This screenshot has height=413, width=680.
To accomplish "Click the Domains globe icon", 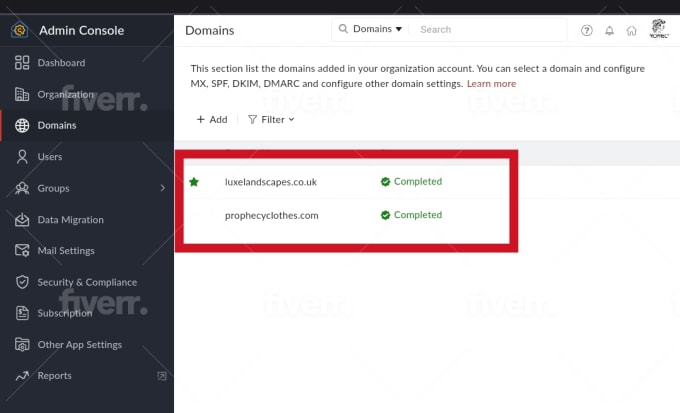I will point(22,125).
